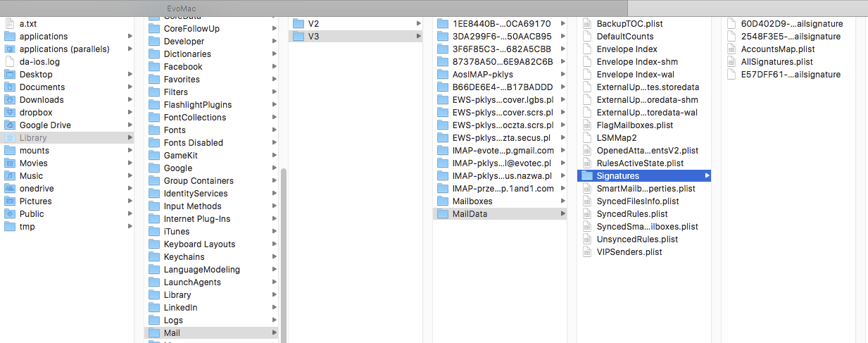This screenshot has width=868, height=343.
Task: Click the Music folder icon
Action: (10, 176)
